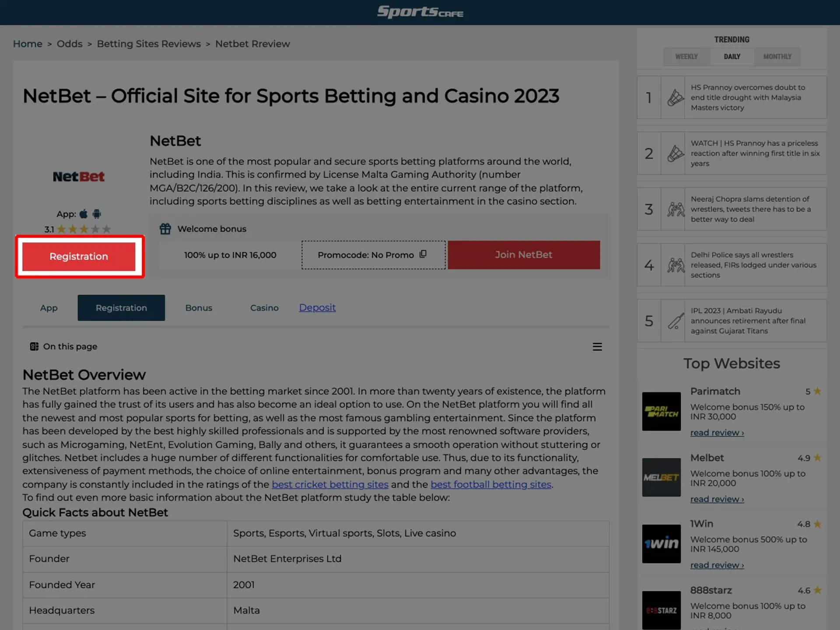Open the Melbet logo thumbnail
The width and height of the screenshot is (840, 630).
pos(661,477)
